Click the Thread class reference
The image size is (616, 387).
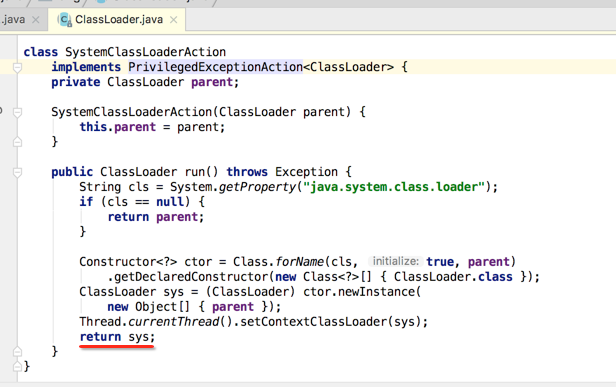(x=100, y=322)
